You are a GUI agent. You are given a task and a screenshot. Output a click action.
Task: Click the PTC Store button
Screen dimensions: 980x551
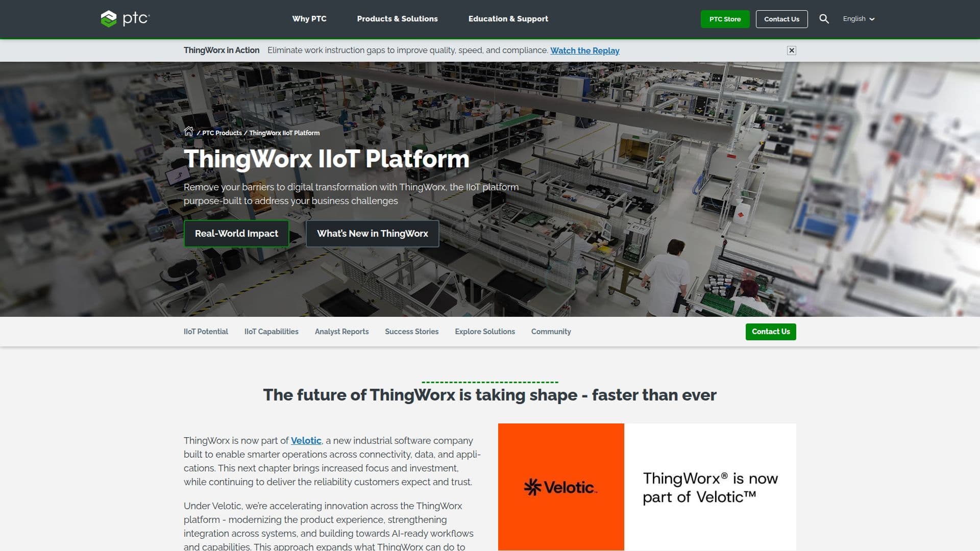click(725, 19)
